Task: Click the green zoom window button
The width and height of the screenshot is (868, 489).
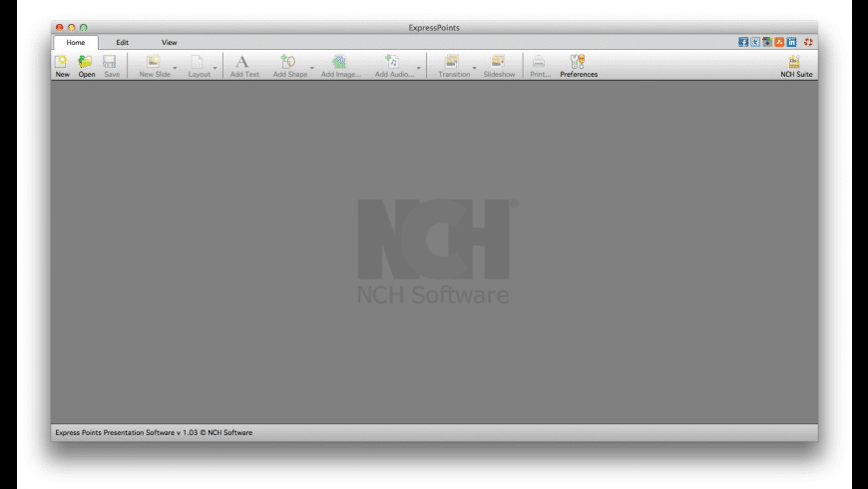Action: coord(83,27)
